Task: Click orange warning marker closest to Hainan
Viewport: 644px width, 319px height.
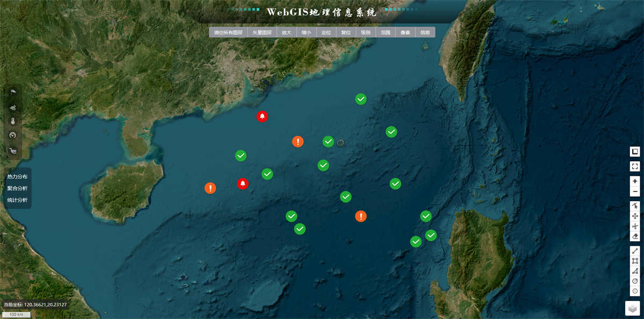Action: coord(210,188)
